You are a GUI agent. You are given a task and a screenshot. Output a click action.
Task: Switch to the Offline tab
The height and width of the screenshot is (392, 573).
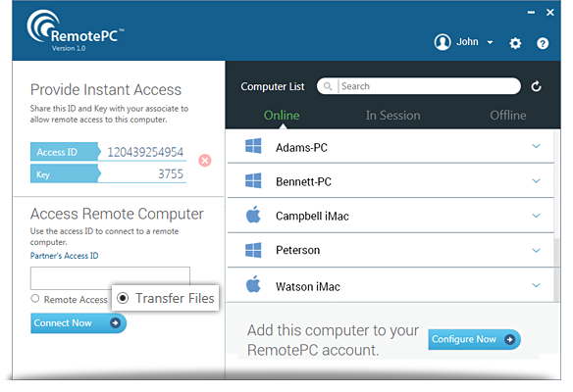(x=508, y=116)
